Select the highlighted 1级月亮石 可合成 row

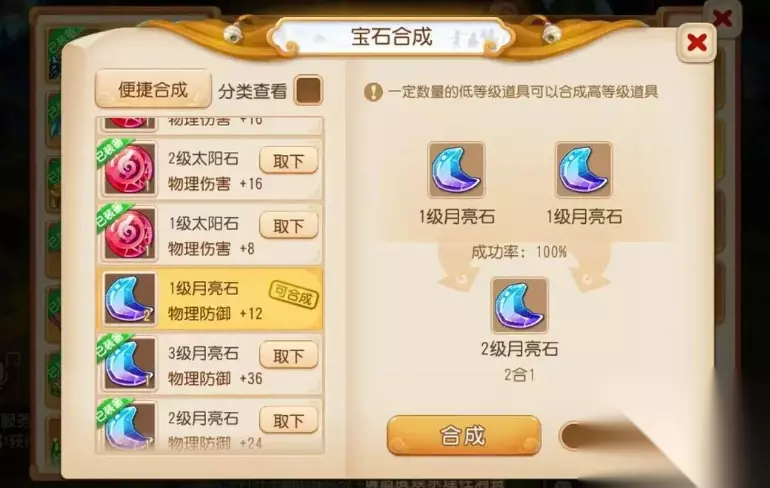tap(211, 299)
